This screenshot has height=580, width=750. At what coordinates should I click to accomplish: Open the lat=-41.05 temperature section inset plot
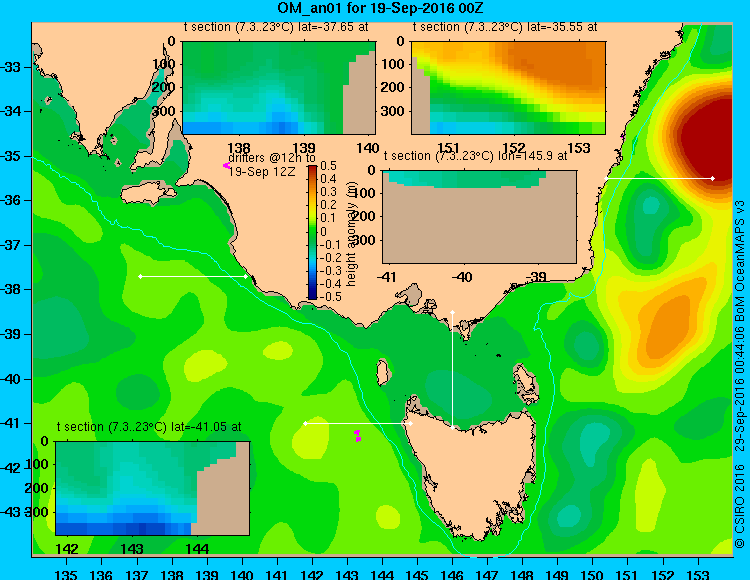point(153,488)
